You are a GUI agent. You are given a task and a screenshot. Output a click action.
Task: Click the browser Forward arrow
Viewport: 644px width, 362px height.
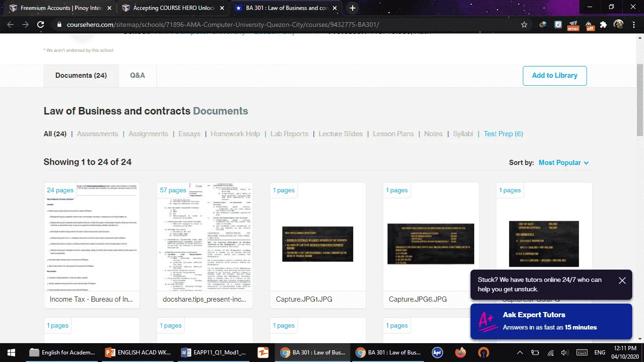[25, 25]
